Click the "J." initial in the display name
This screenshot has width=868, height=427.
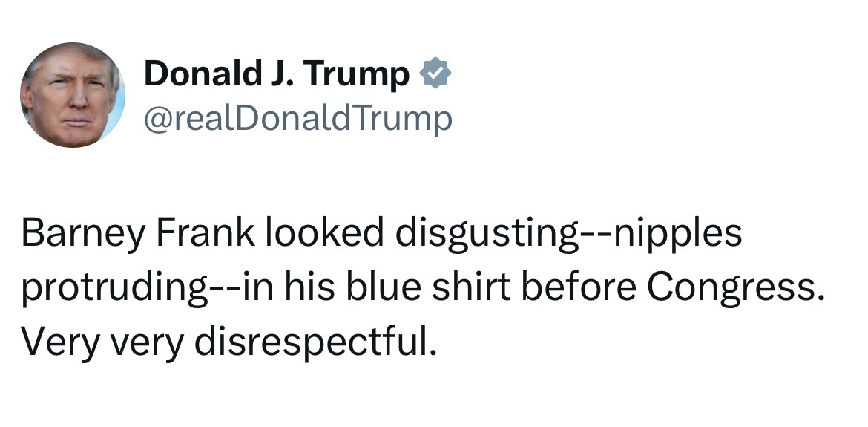click(x=285, y=74)
